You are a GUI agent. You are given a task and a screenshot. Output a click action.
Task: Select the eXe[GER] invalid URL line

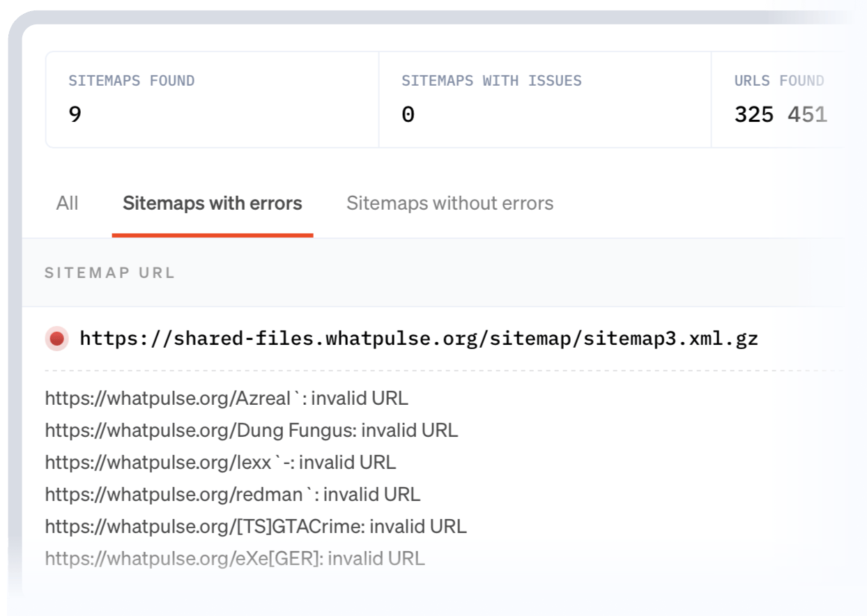click(234, 559)
